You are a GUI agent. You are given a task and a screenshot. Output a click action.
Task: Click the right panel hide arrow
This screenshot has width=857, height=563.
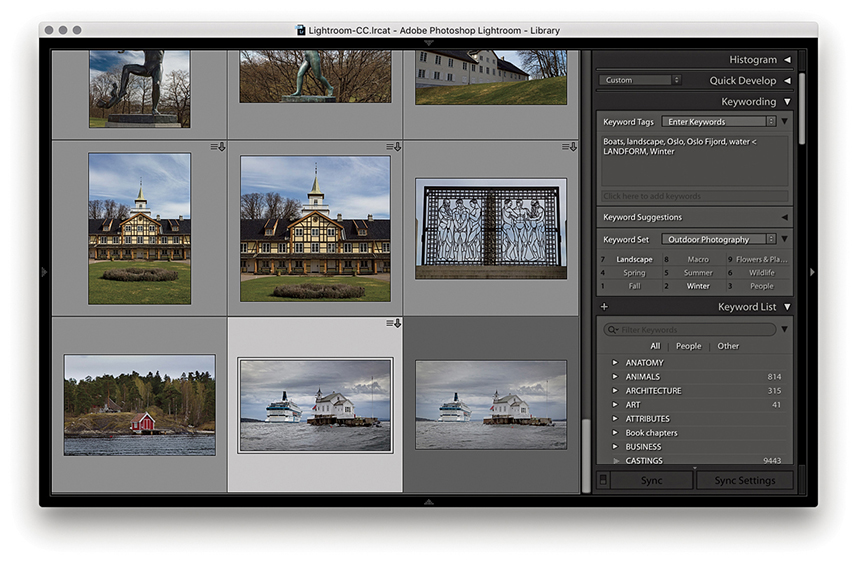811,272
